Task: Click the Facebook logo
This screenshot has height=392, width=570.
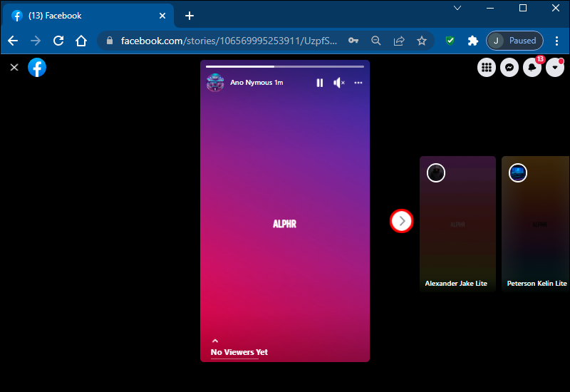Action: pyautogui.click(x=37, y=67)
